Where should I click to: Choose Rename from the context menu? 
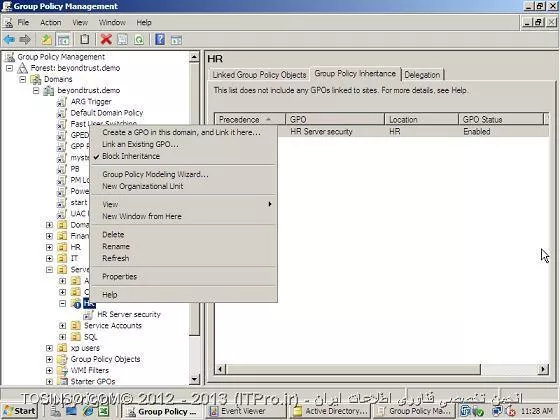184,246
